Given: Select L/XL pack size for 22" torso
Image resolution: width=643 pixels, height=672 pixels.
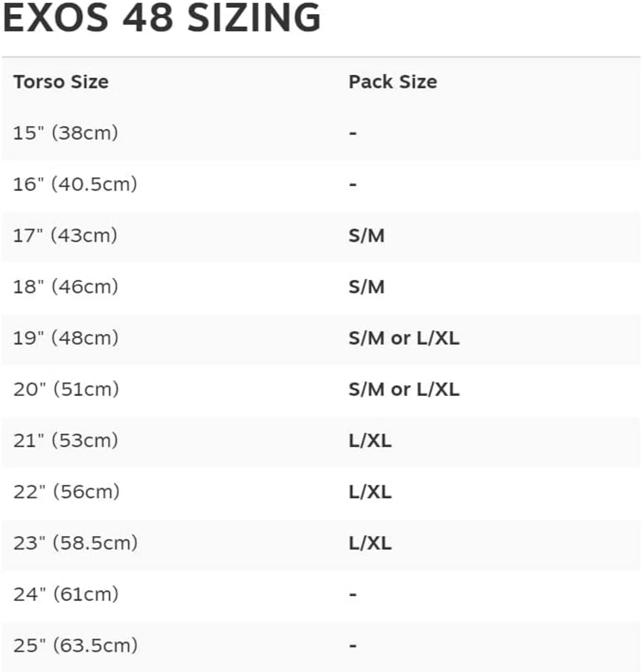Looking at the screenshot, I should tap(370, 492).
